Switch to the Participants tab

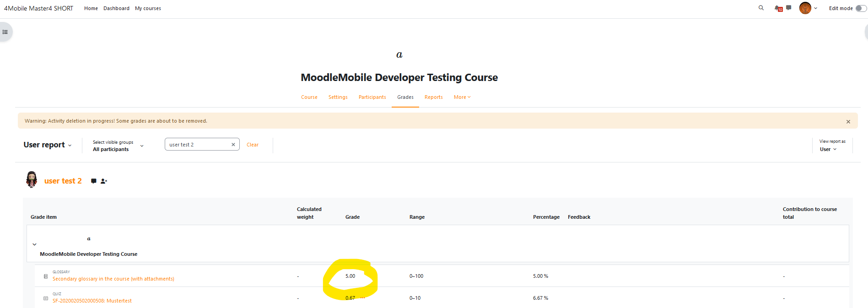pos(372,97)
